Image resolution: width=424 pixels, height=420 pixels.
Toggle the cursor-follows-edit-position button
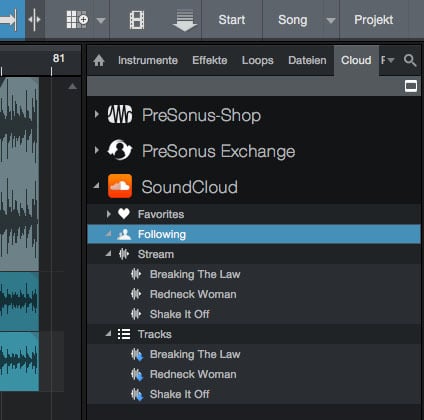pyautogui.click(x=35, y=19)
